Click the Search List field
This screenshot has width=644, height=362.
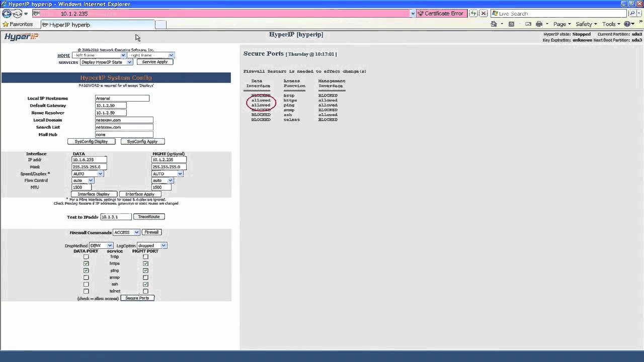pyautogui.click(x=124, y=127)
